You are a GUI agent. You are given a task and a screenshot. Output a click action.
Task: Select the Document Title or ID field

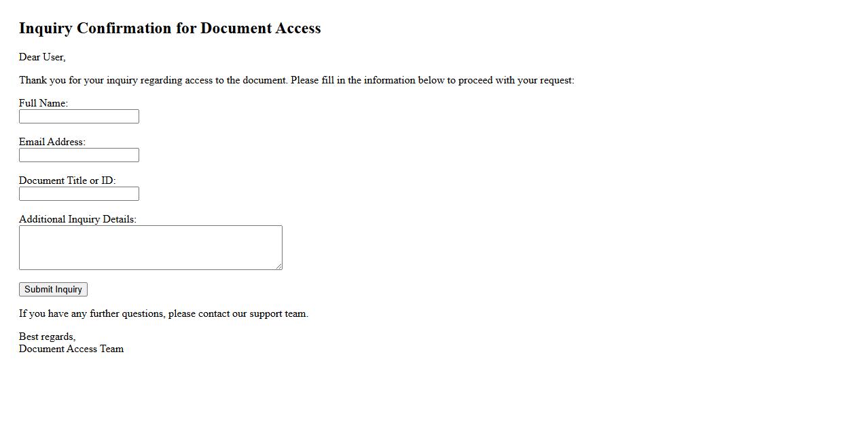79,193
